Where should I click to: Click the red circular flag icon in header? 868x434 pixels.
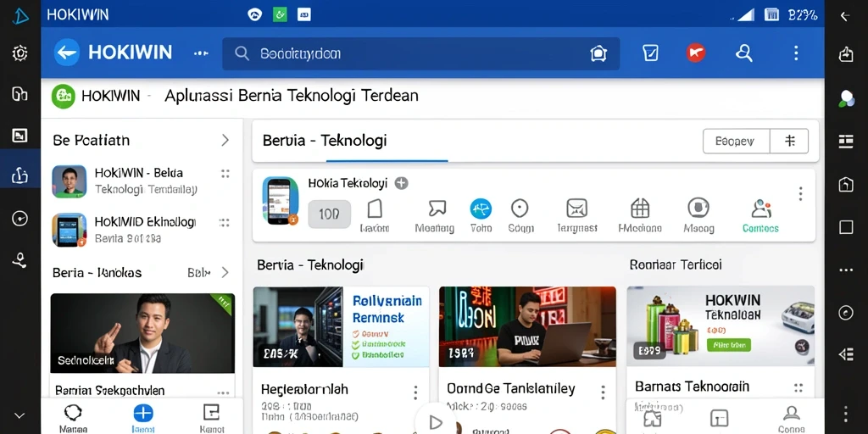(x=696, y=53)
